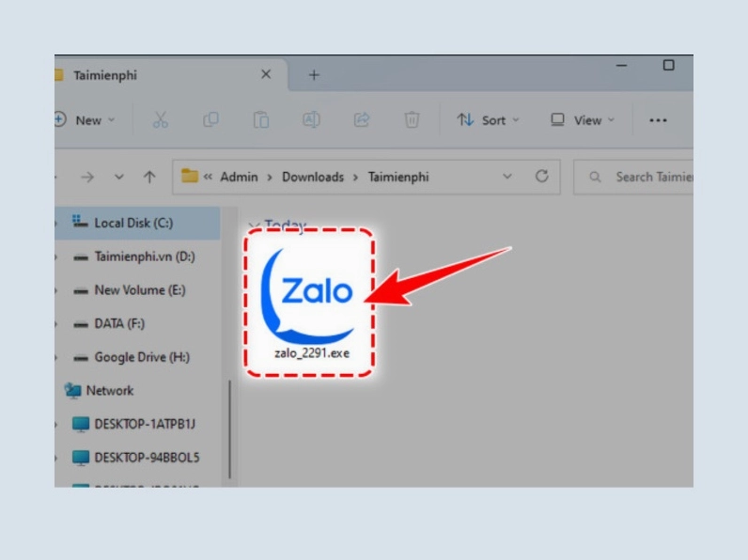Go up one folder level
Image resolution: width=748 pixels, height=560 pixels.
tap(149, 177)
